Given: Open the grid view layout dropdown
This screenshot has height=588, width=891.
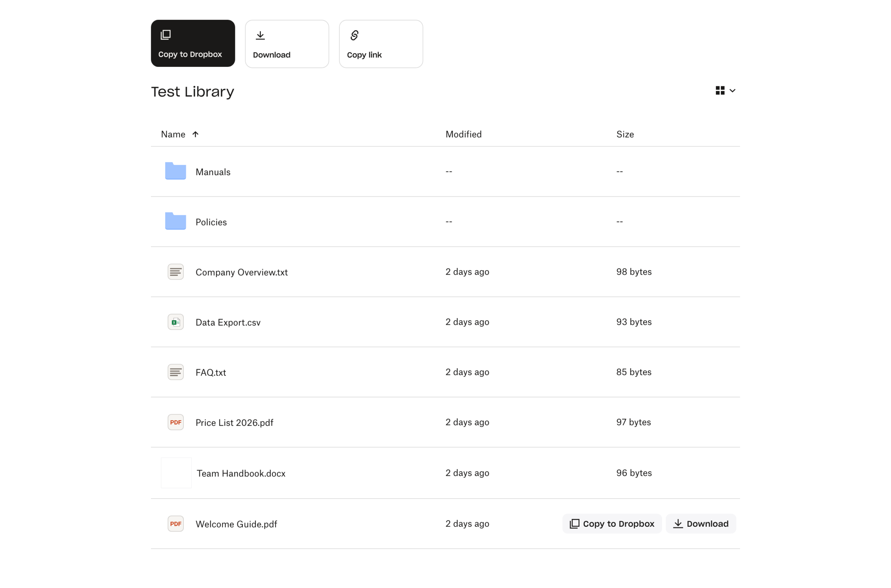Looking at the screenshot, I should pos(725,91).
